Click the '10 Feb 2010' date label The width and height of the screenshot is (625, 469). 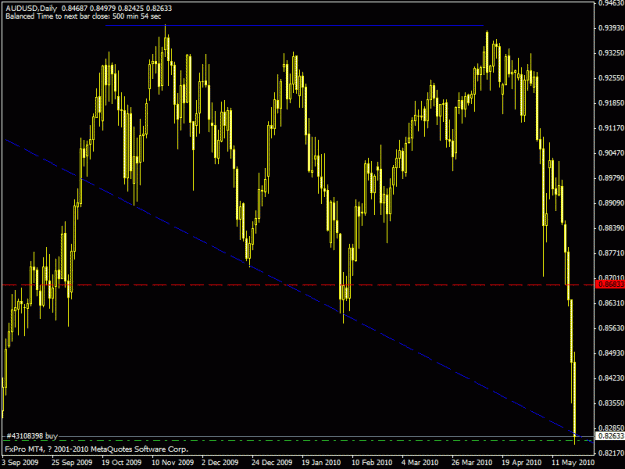[x=371, y=463]
